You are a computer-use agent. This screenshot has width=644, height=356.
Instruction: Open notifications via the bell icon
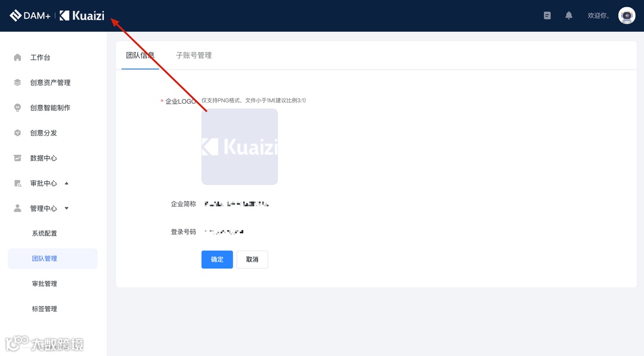568,16
